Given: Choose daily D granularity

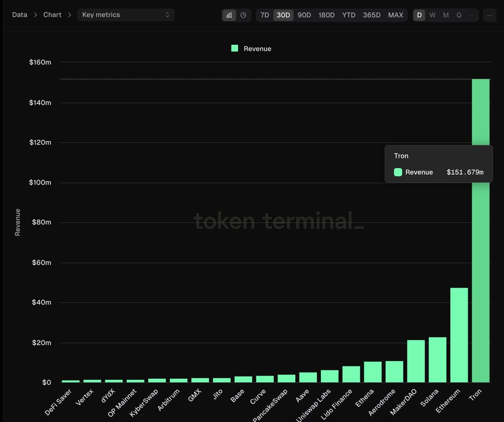Looking at the screenshot, I should pyautogui.click(x=419, y=15).
